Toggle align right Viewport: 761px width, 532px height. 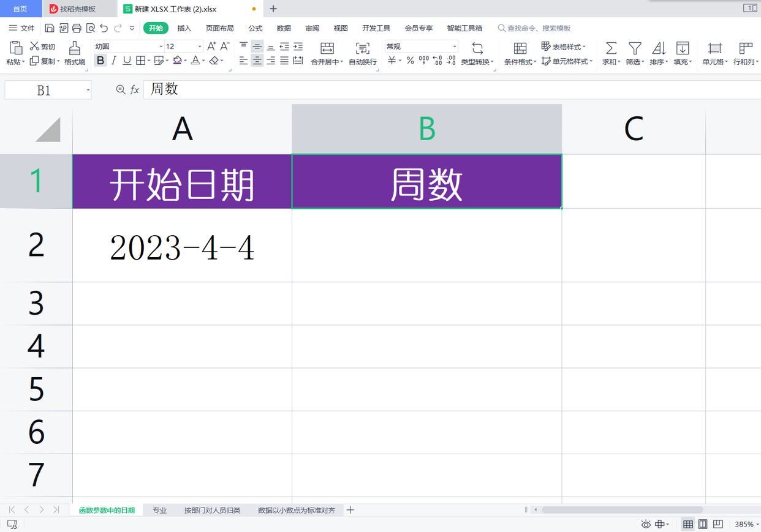click(271, 61)
